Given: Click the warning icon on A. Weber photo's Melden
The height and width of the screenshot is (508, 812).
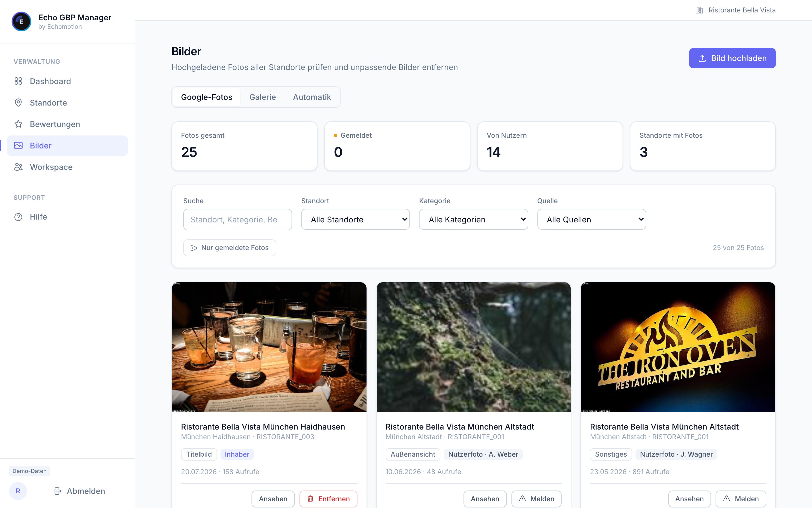Looking at the screenshot, I should click(x=522, y=499).
